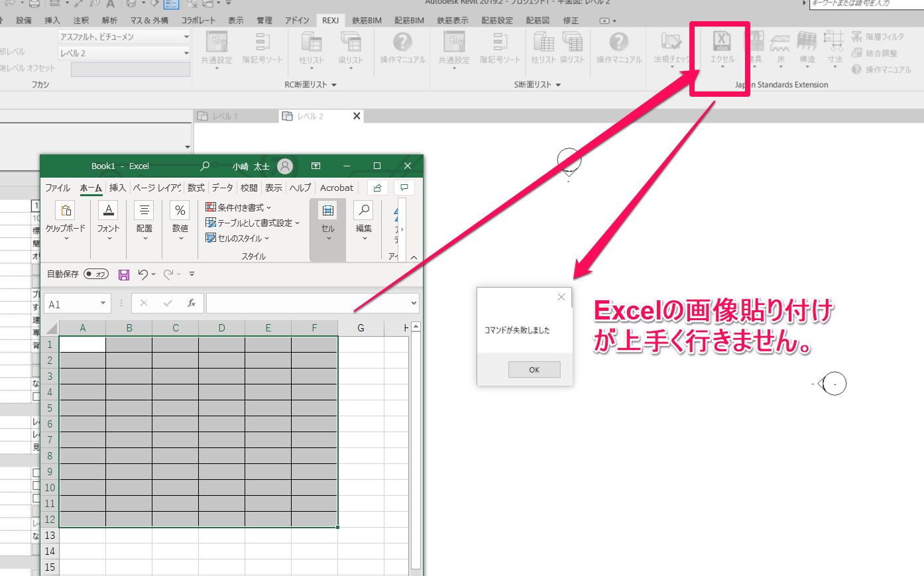Screen dimensions: 924x576
Task: Collapse the Excel ribbon with chevron
Action: pos(414,257)
